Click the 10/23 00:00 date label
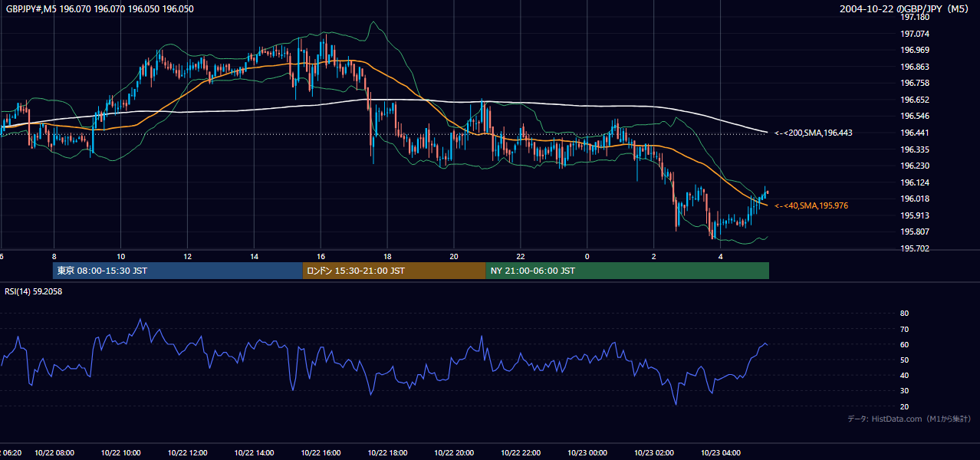This screenshot has height=460, width=980. (587, 452)
